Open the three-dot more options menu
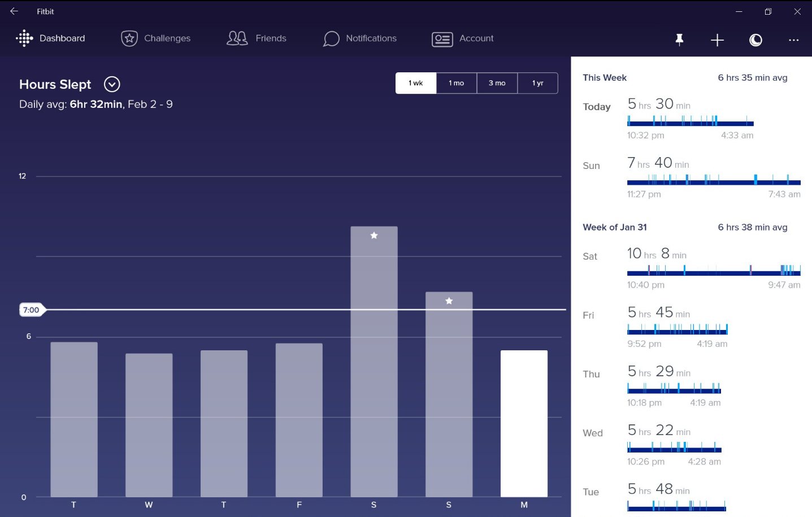 click(x=794, y=40)
